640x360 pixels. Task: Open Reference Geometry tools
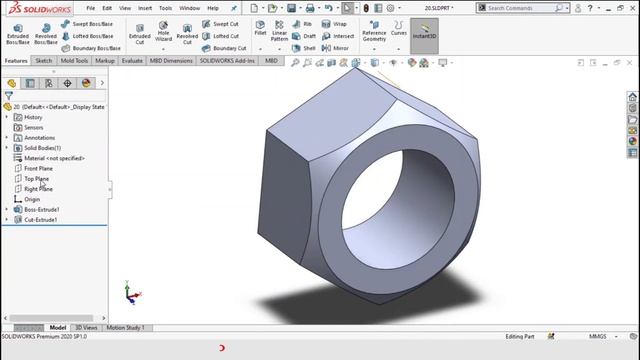(374, 31)
